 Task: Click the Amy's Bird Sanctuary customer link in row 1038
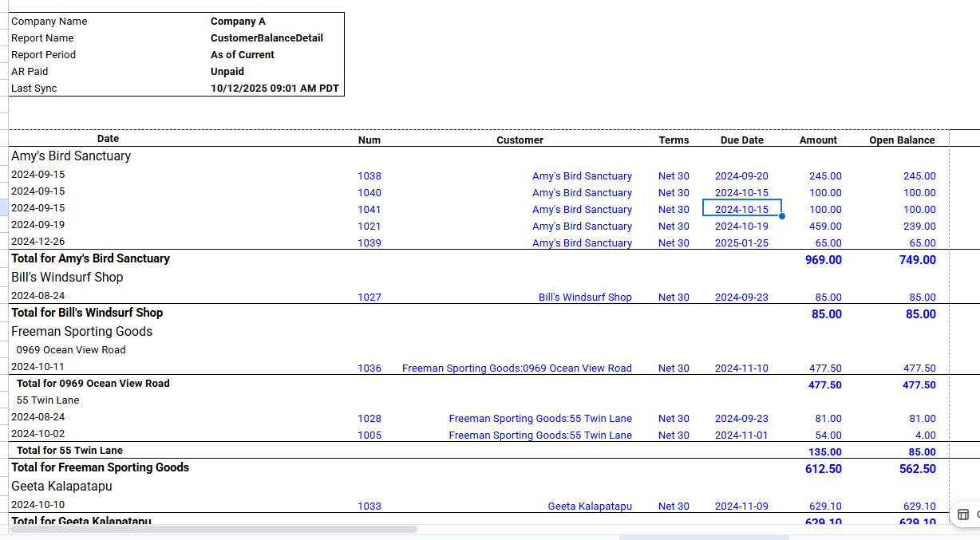pyautogui.click(x=582, y=176)
